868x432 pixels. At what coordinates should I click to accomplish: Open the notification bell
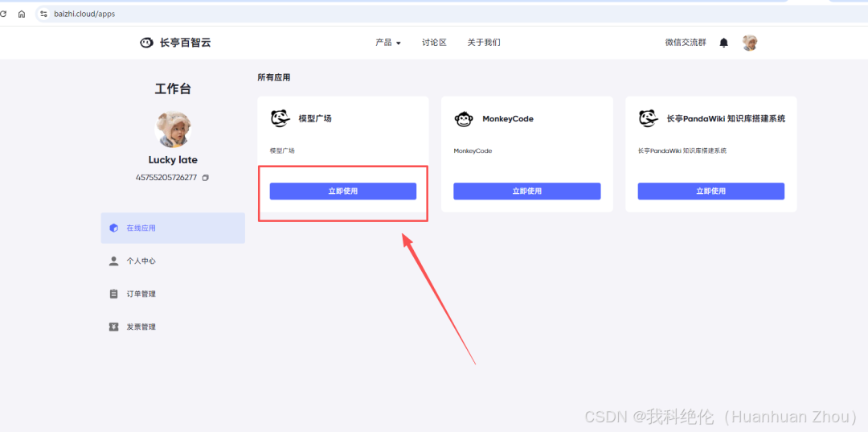[723, 43]
